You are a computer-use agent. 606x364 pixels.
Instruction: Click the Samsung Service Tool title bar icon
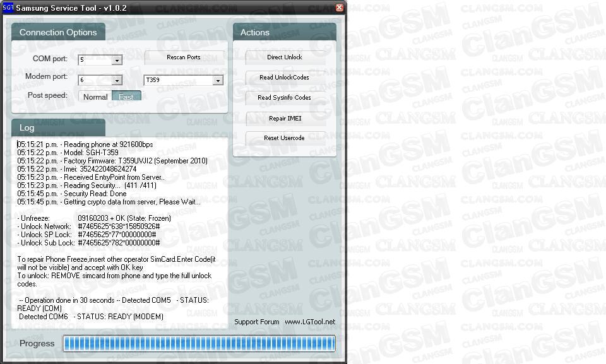8,8
